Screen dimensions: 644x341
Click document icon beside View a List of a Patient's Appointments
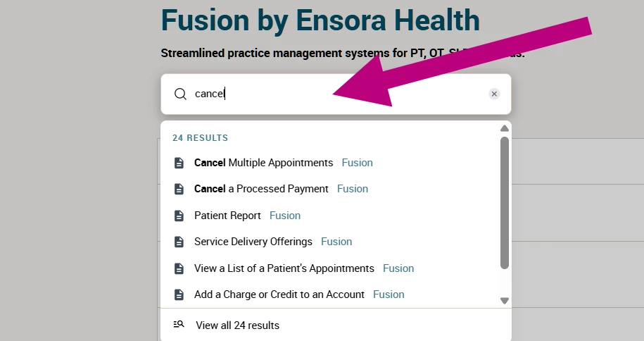[179, 268]
